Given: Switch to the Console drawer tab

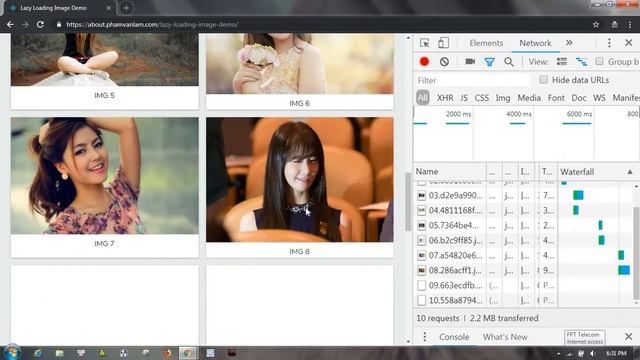Looking at the screenshot, I should pyautogui.click(x=454, y=337).
